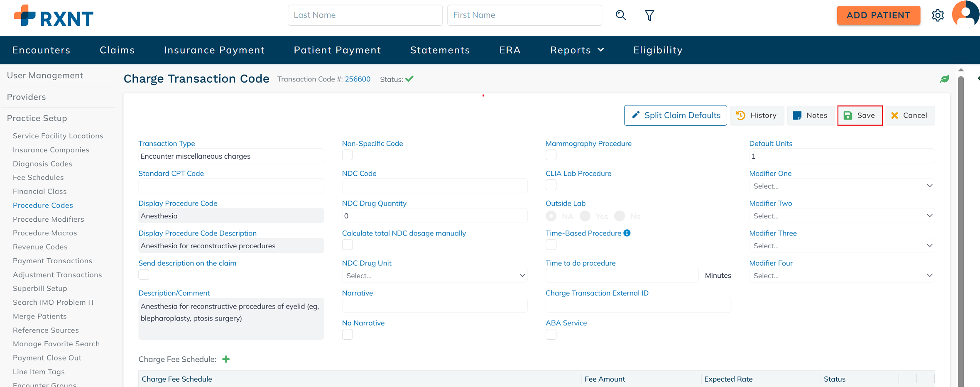This screenshot has width=980, height=387.
Task: Go to the Claims tab
Action: pos(117,50)
